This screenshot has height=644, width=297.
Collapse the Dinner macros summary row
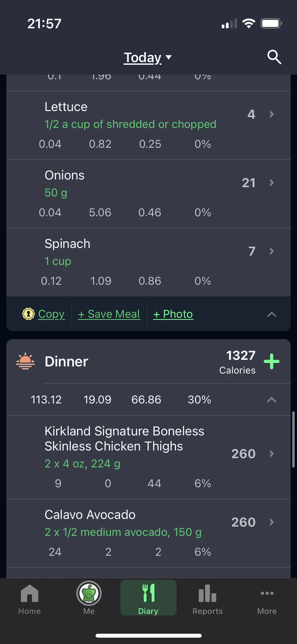pyautogui.click(x=271, y=400)
